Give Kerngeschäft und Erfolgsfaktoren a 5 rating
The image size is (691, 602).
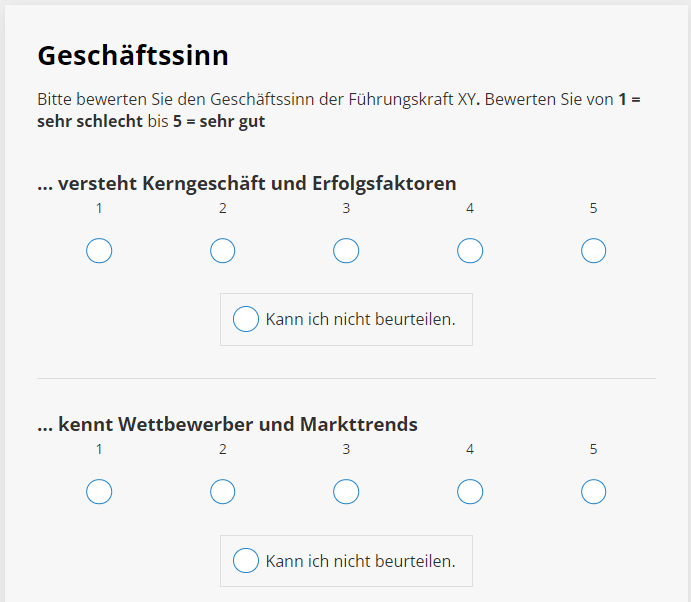pyautogui.click(x=594, y=251)
